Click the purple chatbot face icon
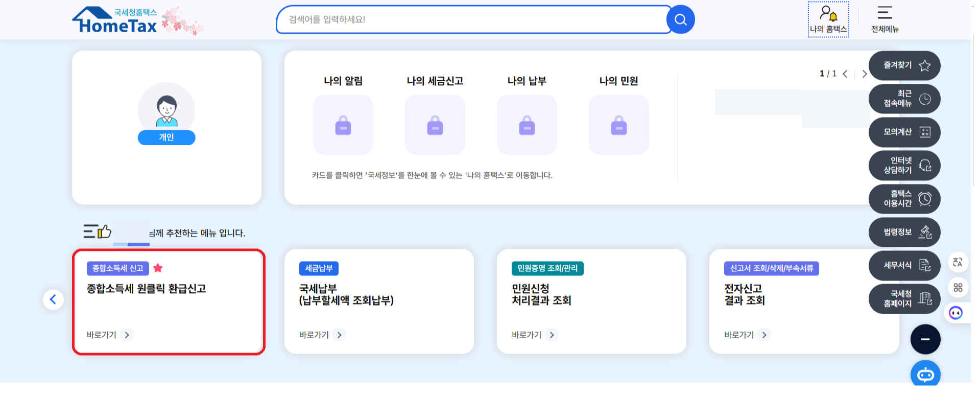This screenshot has width=980, height=396. pos(955,313)
